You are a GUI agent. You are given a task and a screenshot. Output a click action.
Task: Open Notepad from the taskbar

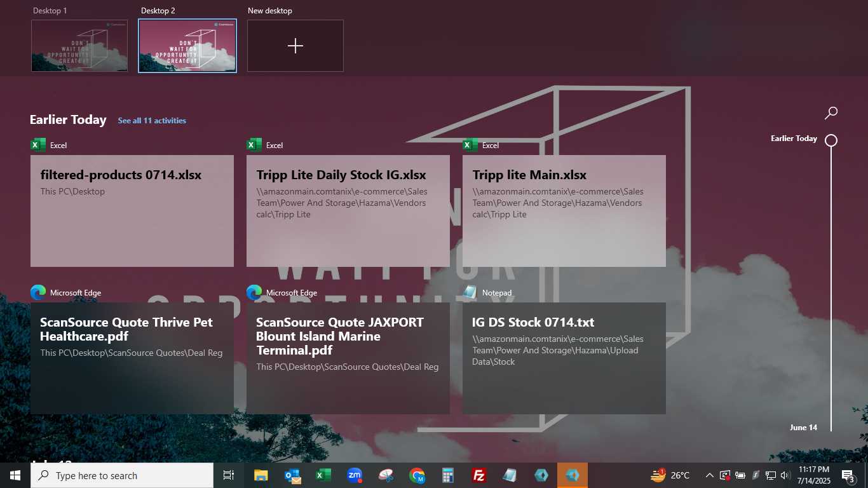point(510,475)
